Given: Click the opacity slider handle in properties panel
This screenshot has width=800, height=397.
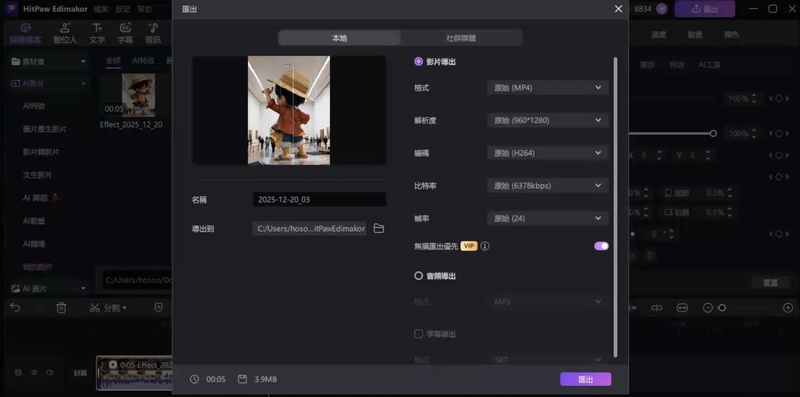Looking at the screenshot, I should (x=713, y=134).
